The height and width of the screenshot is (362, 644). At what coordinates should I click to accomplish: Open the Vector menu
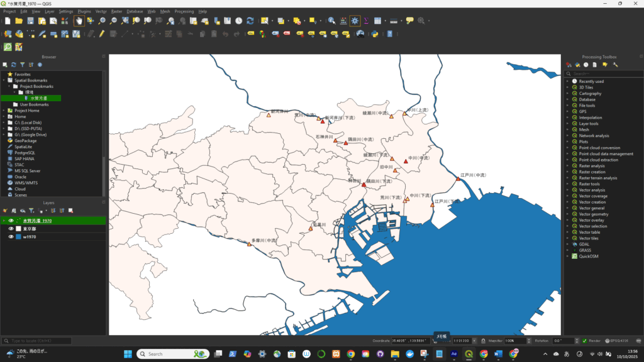coord(101,11)
